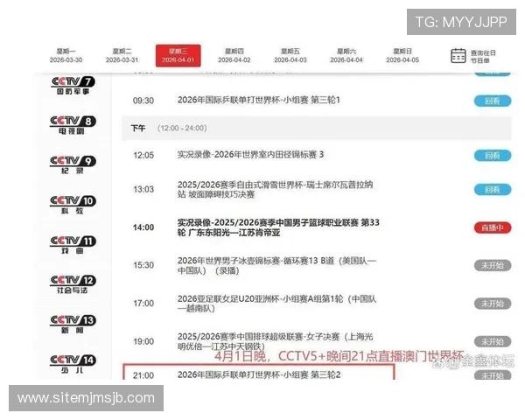Select the 自由式滑雪世界杯 program title
Screen dimensions: 525x420
point(275,189)
